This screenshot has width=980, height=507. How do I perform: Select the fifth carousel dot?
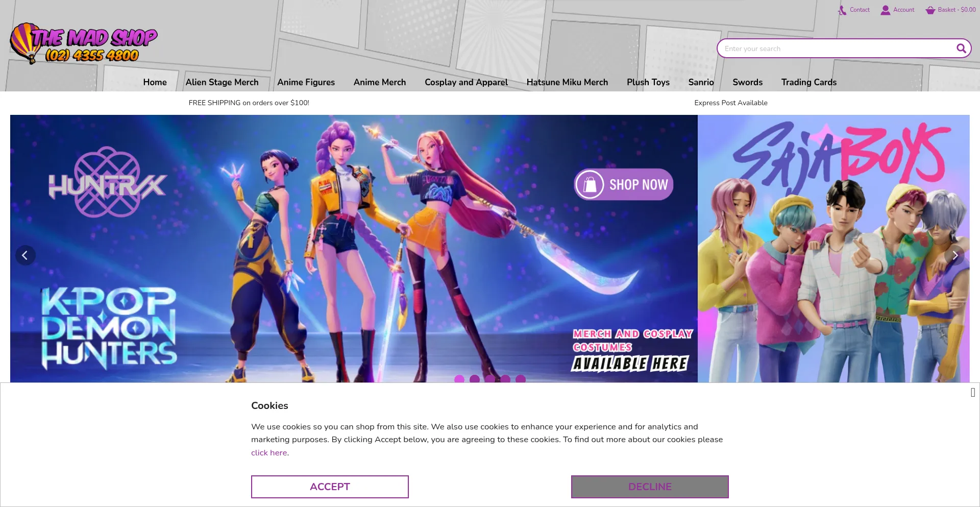tap(521, 379)
